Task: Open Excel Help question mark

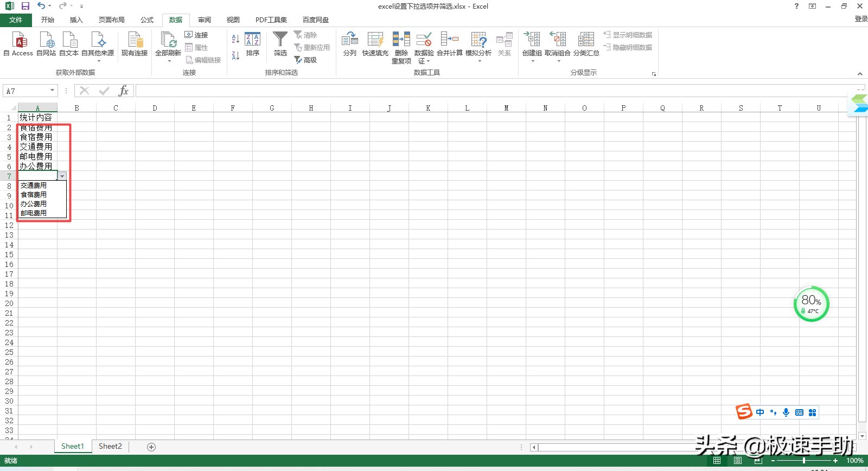Action: click(x=796, y=6)
